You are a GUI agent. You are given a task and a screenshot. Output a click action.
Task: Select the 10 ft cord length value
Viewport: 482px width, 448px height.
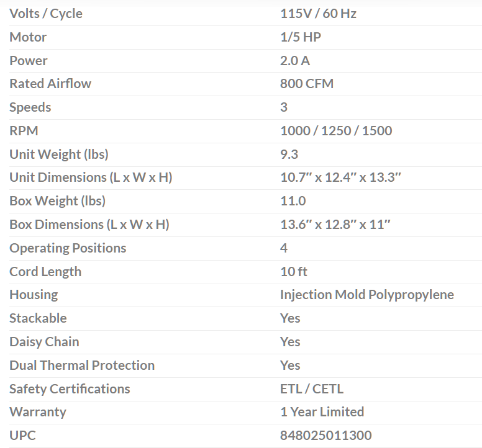[294, 272]
